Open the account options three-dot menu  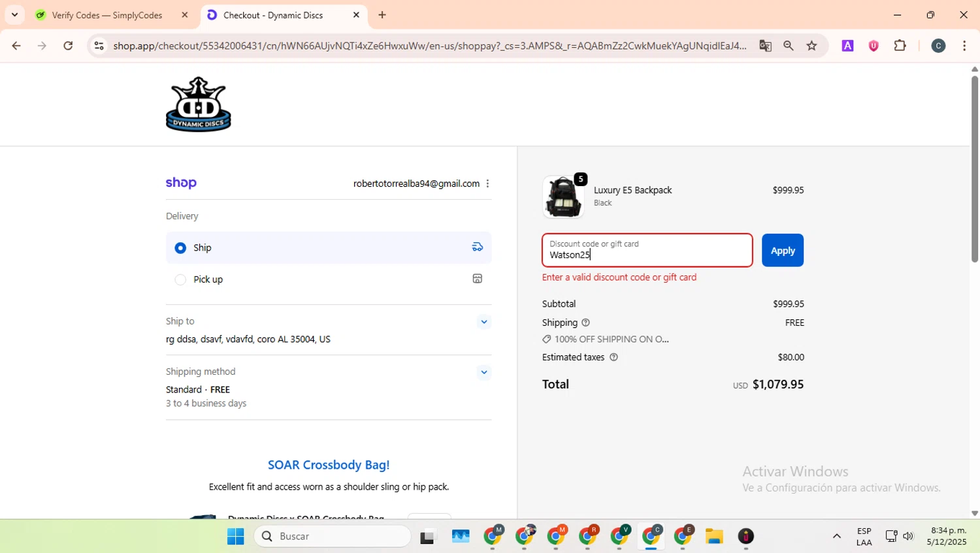click(x=487, y=183)
